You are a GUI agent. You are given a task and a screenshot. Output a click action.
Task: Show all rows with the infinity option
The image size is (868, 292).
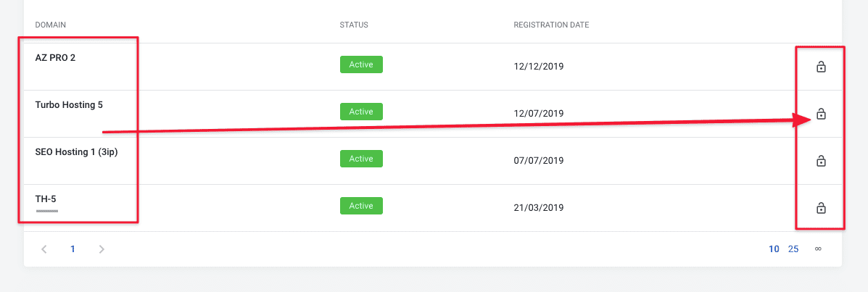[x=818, y=249]
